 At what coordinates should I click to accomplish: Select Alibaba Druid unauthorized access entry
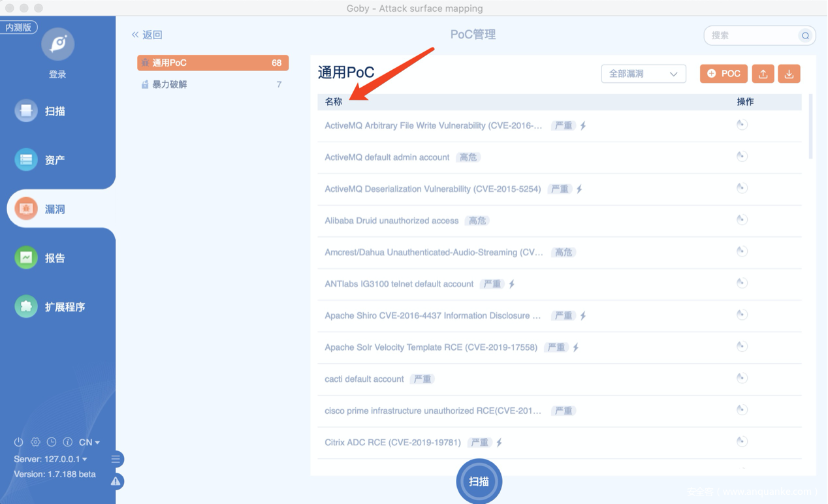(x=392, y=221)
